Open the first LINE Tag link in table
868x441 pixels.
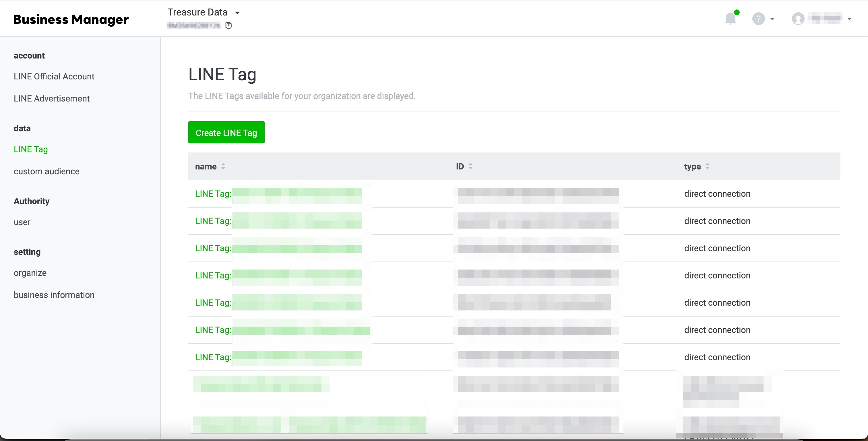click(x=213, y=194)
